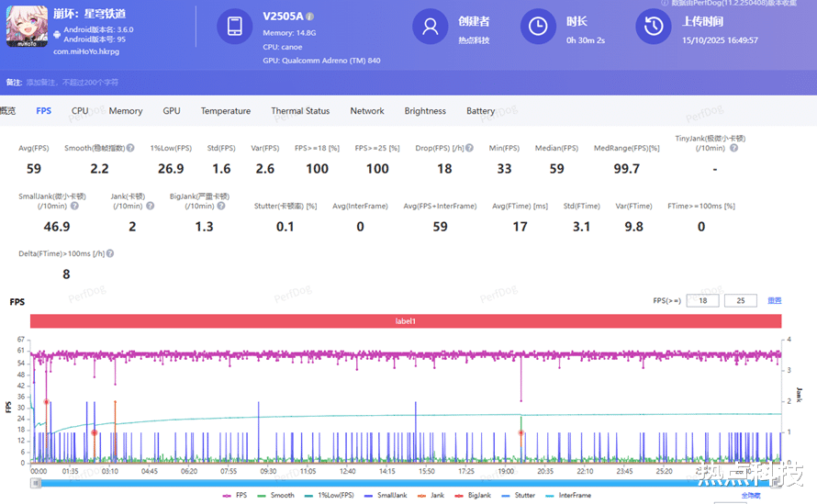This screenshot has height=504, width=817.
Task: Click the phone device icon
Action: [x=234, y=27]
